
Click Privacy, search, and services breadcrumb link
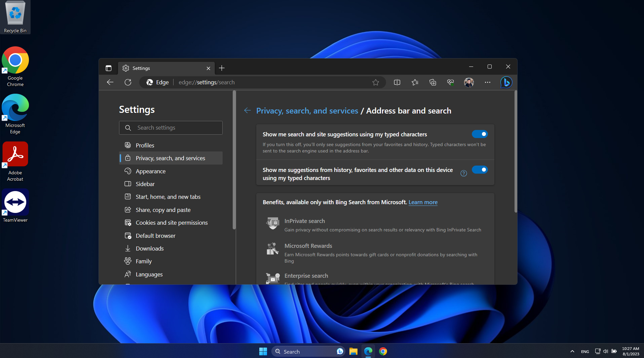click(307, 110)
